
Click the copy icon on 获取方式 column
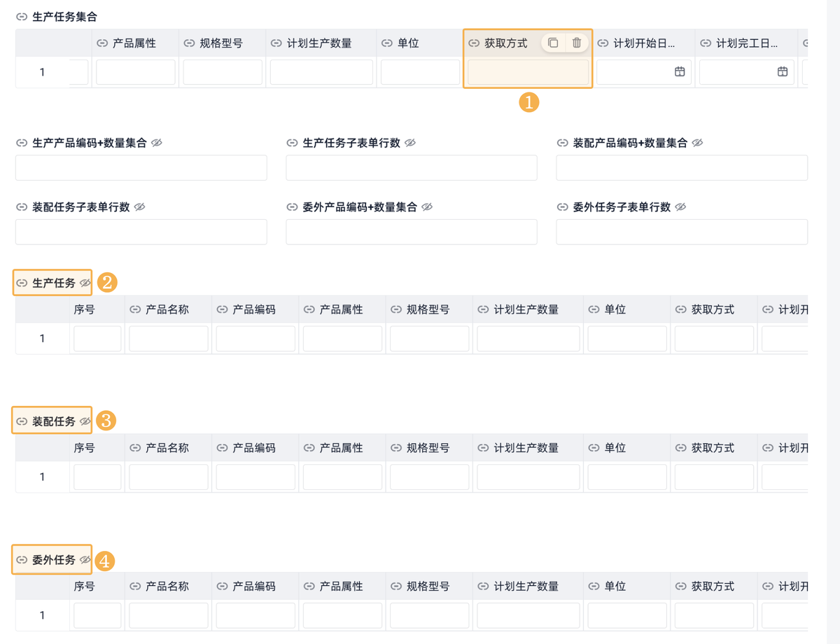pyautogui.click(x=553, y=43)
